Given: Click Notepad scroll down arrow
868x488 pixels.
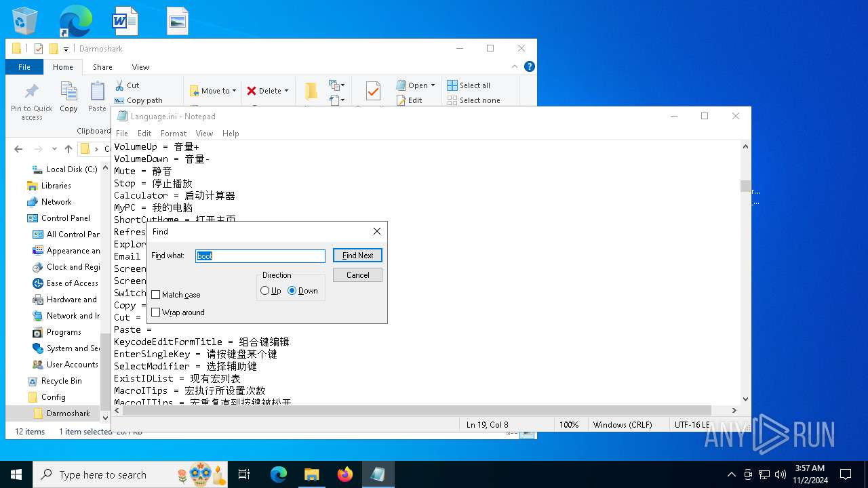Looking at the screenshot, I should pos(745,399).
